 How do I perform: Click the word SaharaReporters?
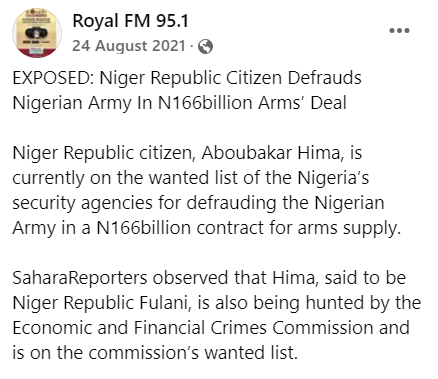(x=80, y=278)
